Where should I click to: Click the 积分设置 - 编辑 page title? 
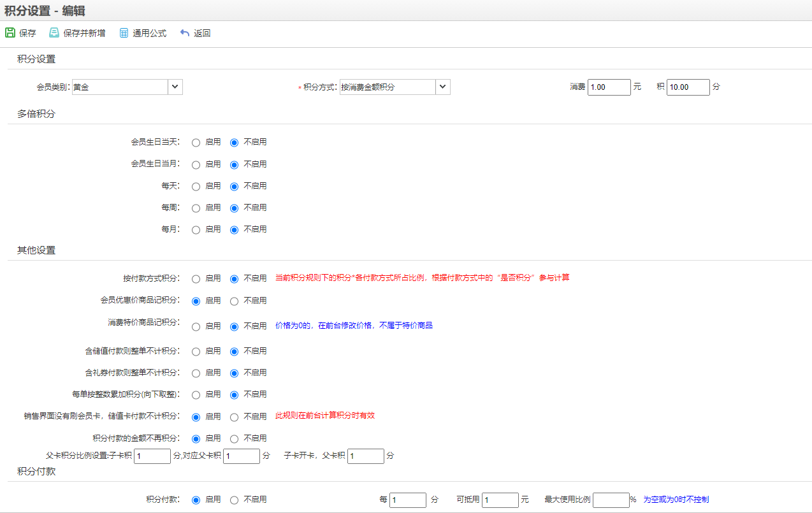pyautogui.click(x=45, y=11)
